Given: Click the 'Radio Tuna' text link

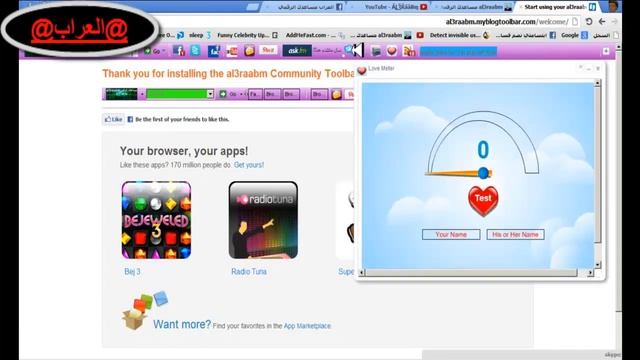Looking at the screenshot, I should coord(249,271).
